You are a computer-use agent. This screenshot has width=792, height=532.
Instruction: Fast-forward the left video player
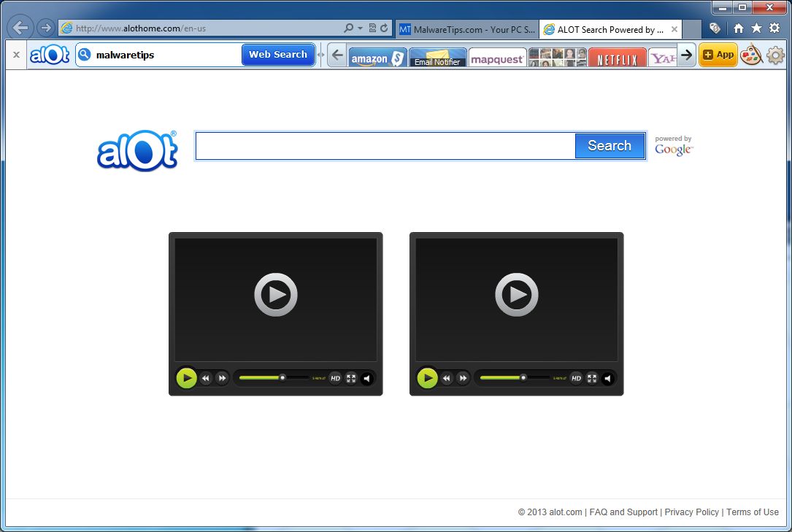(222, 378)
